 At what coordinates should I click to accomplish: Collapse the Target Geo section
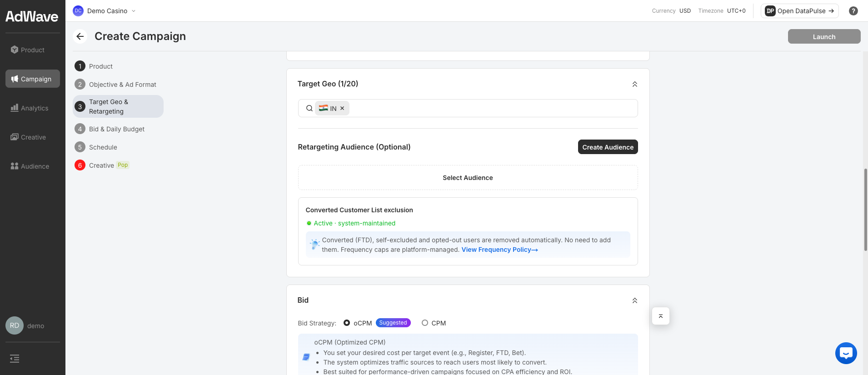click(635, 84)
